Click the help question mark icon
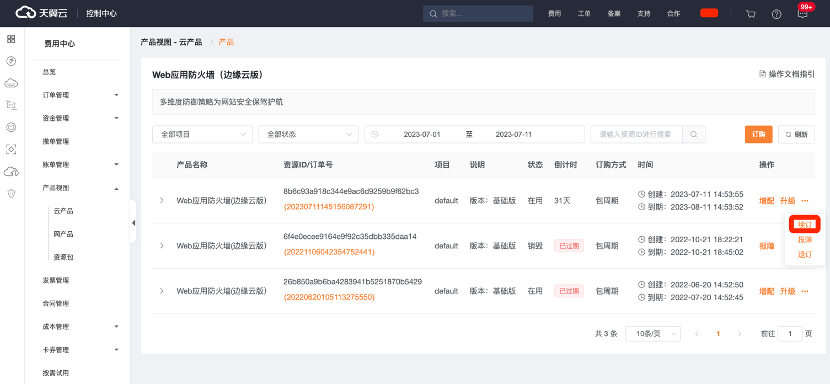The image size is (830, 384). point(777,14)
